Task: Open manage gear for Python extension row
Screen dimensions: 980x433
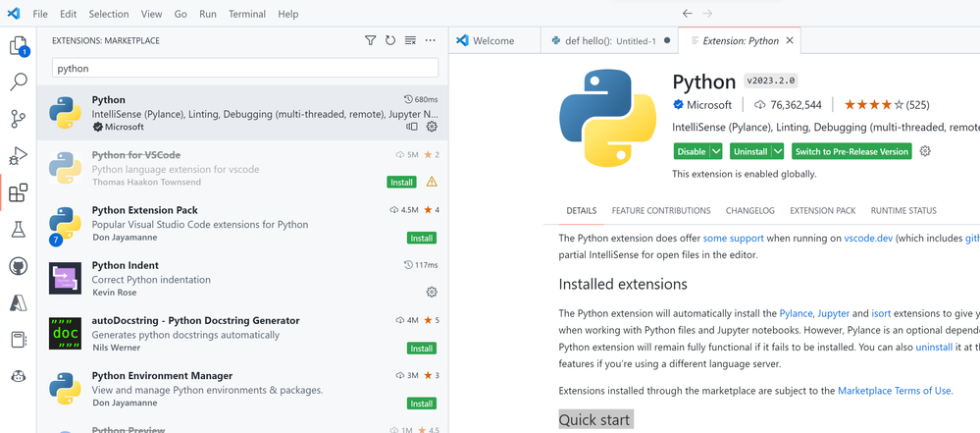Action: (x=432, y=127)
